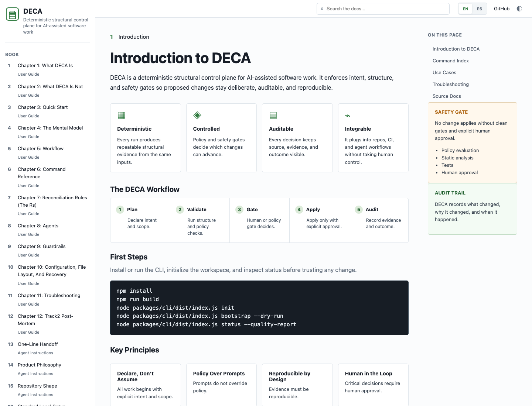Click 'Declare, Don't Assume' principle card
Screen dimensions: 532x406
point(146,385)
